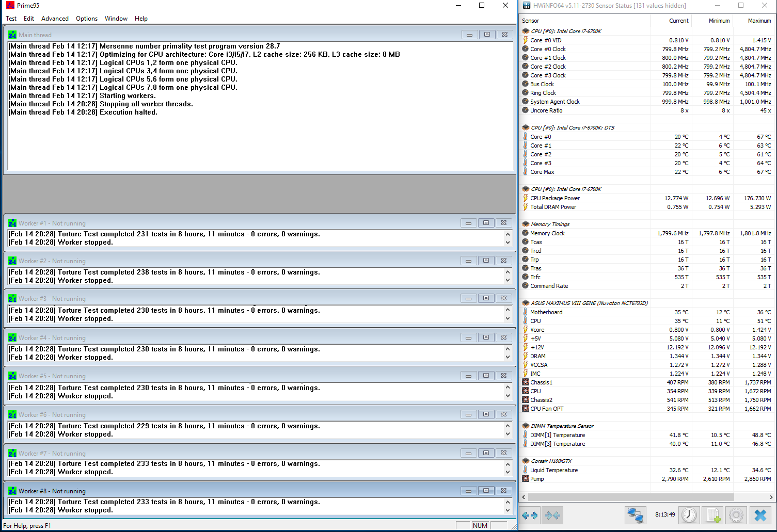The width and height of the screenshot is (777, 532).
Task: Minimize the Worker #3 child window
Action: [468, 298]
